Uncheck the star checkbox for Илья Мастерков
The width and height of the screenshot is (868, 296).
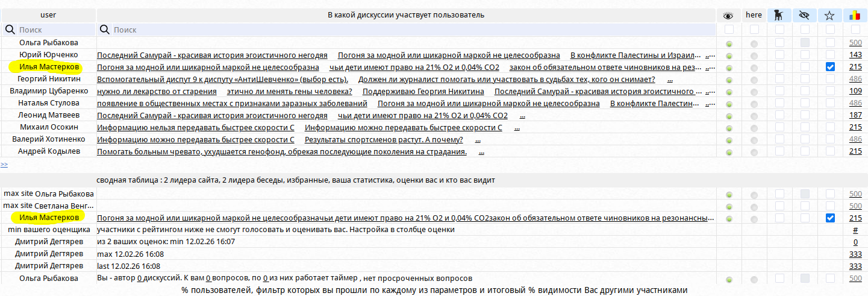831,67
